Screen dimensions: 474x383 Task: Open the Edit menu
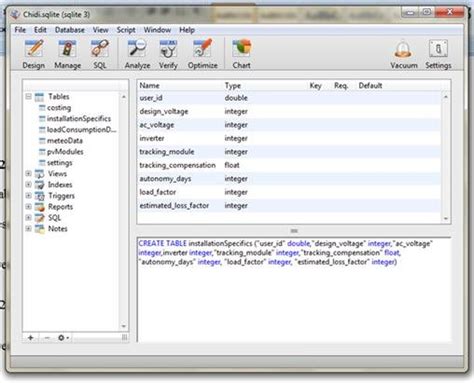tap(40, 30)
